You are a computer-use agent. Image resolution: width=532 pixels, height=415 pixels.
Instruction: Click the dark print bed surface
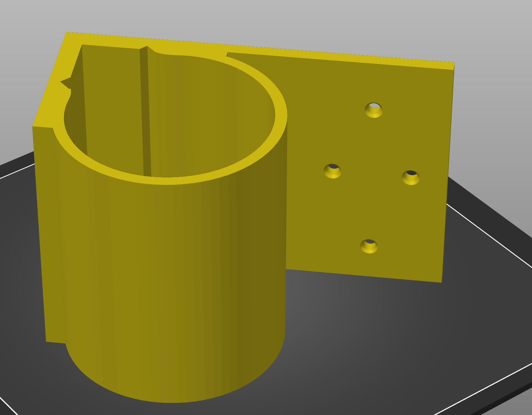click(x=352, y=336)
